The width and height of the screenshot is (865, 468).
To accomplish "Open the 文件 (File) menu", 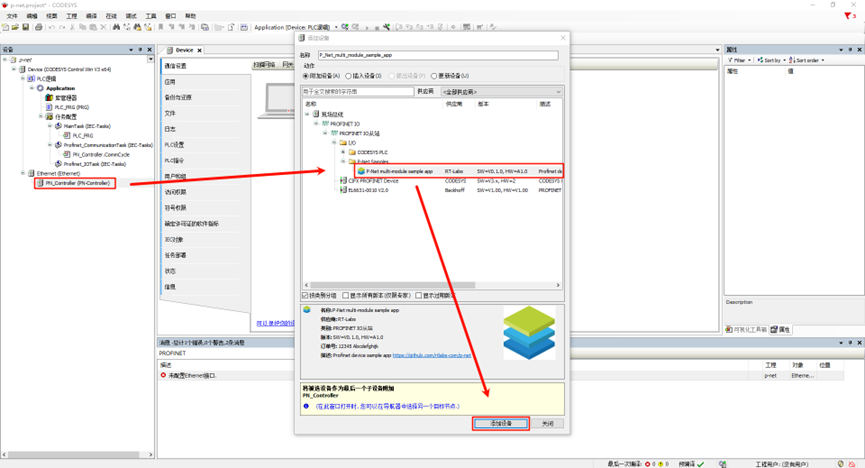I will (x=12, y=16).
